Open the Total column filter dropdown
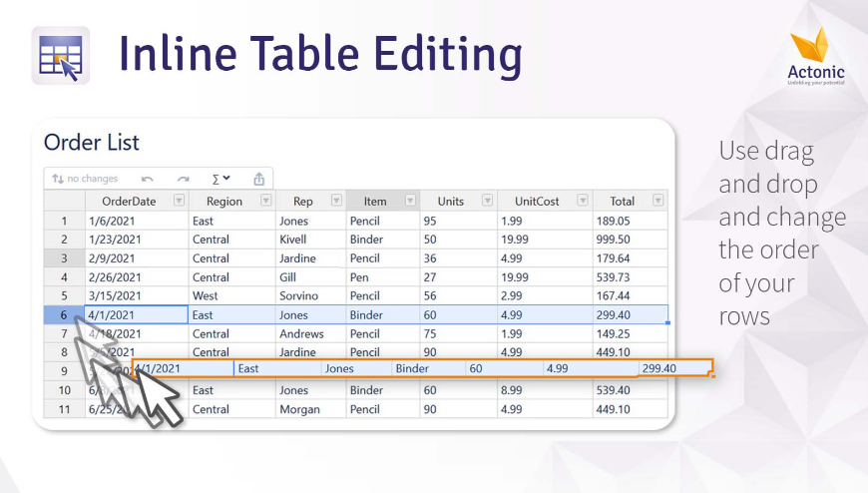The width and height of the screenshot is (868, 493). coord(657,201)
